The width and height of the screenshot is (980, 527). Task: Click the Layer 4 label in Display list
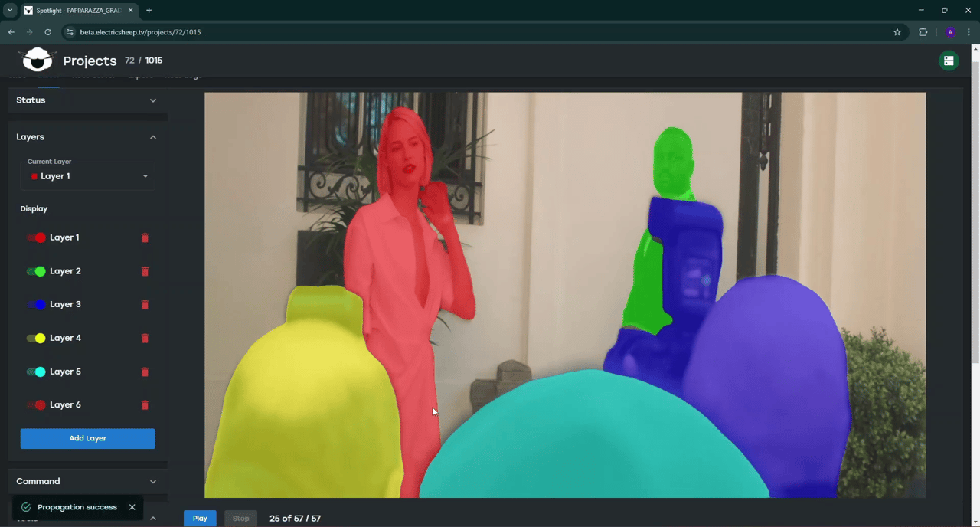click(65, 338)
